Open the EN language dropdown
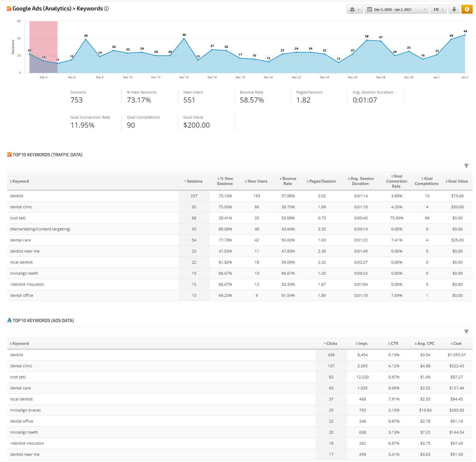The height and width of the screenshot is (462, 476). point(438,9)
